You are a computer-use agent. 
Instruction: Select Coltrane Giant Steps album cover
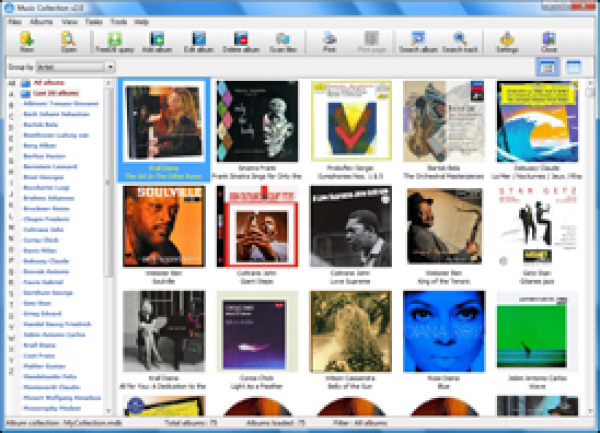(257, 226)
